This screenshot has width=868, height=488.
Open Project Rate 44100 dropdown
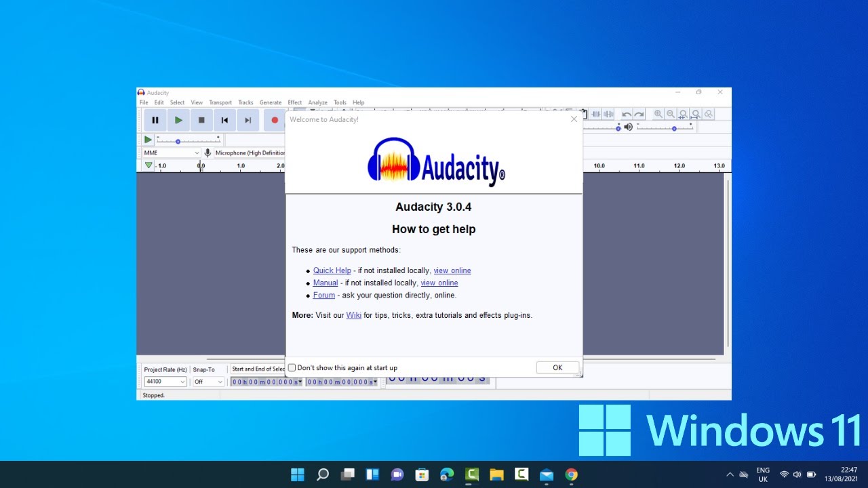pyautogui.click(x=165, y=382)
